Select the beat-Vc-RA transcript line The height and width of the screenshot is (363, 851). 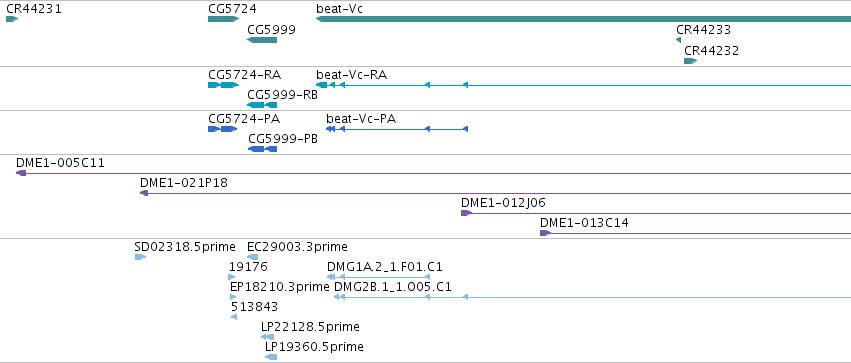coord(583,85)
